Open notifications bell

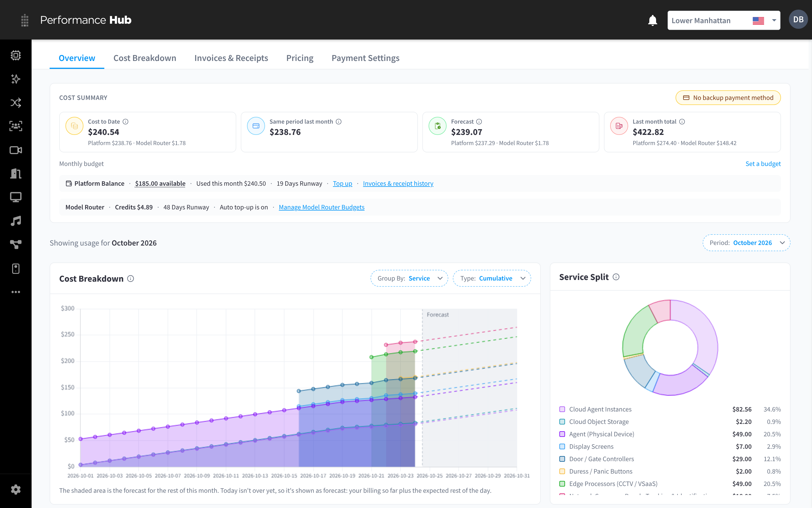point(652,20)
